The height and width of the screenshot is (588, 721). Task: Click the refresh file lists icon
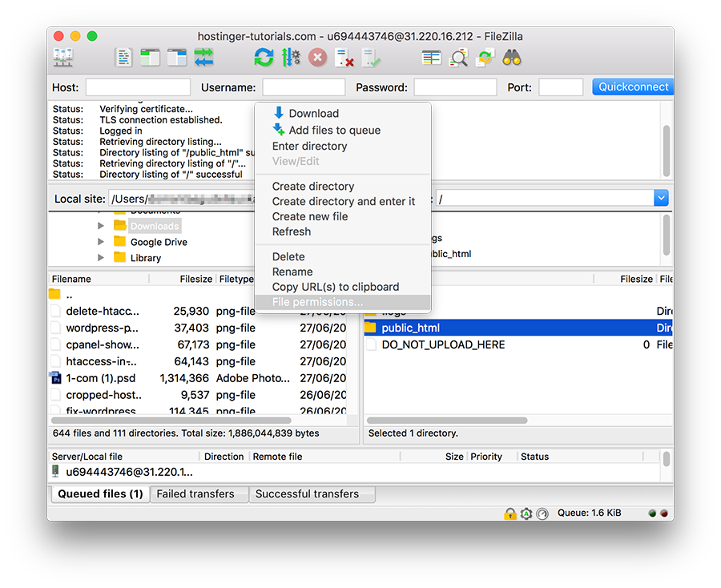[264, 58]
